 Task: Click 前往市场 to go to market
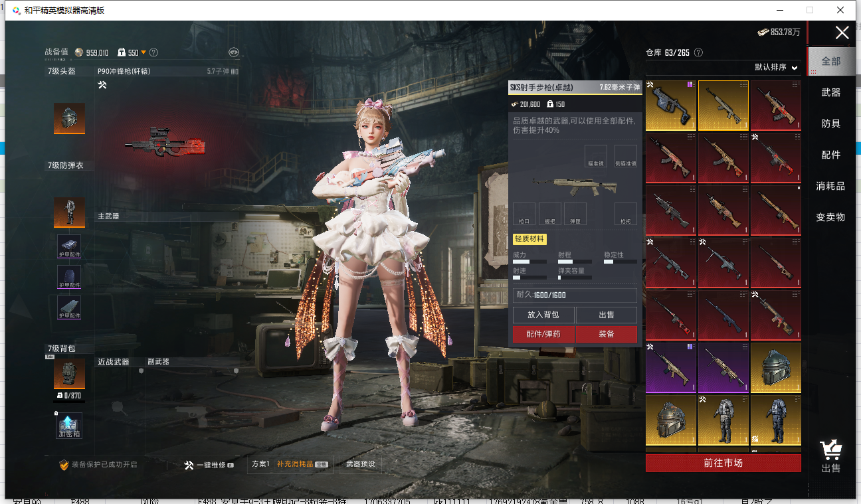click(x=723, y=463)
